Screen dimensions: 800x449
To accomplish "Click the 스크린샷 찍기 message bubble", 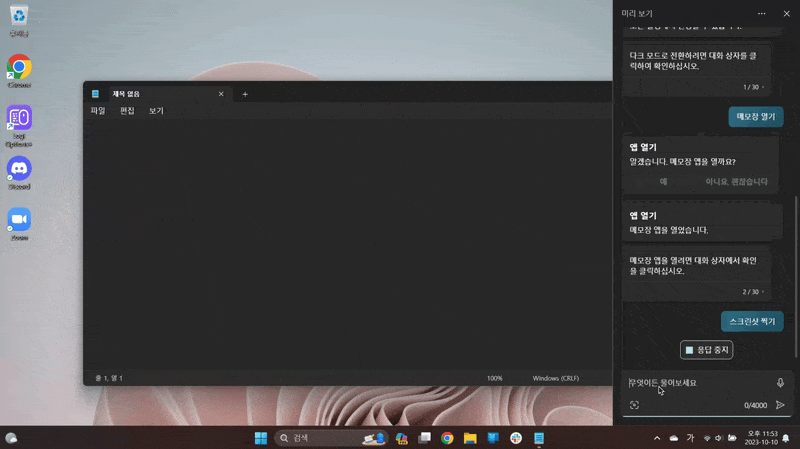I will point(752,321).
